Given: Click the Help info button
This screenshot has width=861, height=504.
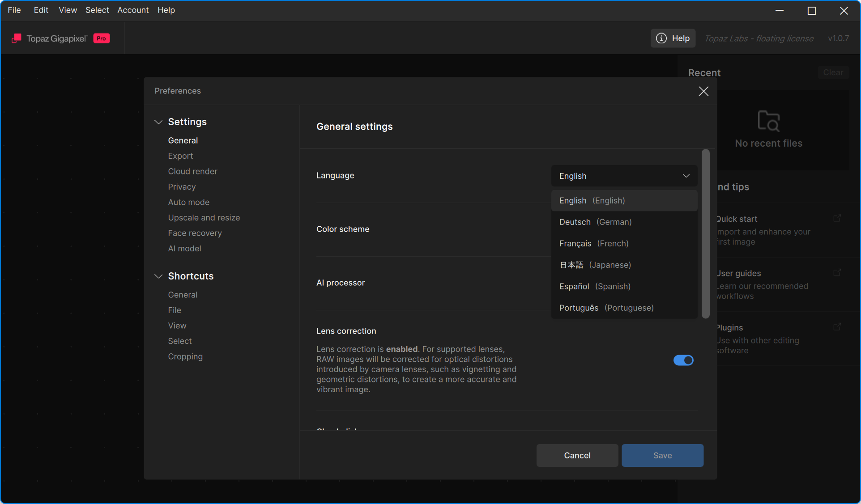Looking at the screenshot, I should point(673,38).
